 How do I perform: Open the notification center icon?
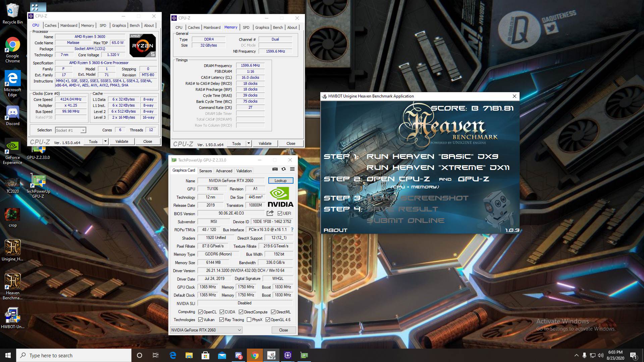(x=634, y=355)
